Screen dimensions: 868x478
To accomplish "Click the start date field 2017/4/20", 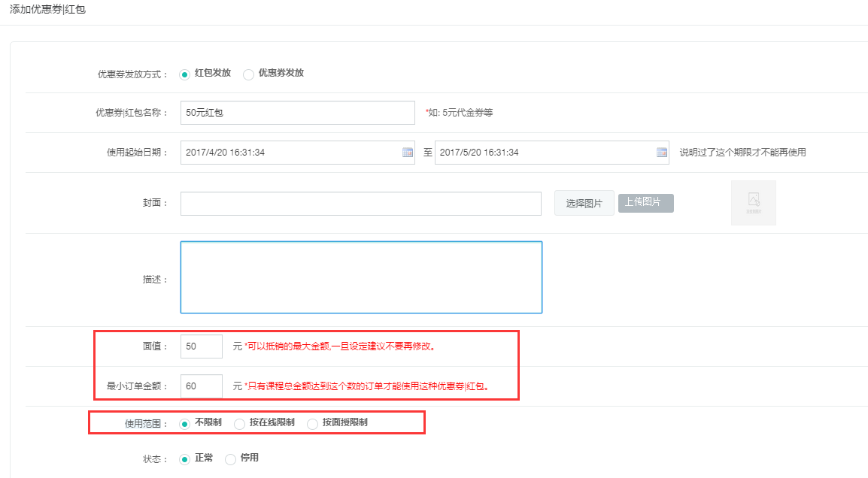I will (290, 153).
